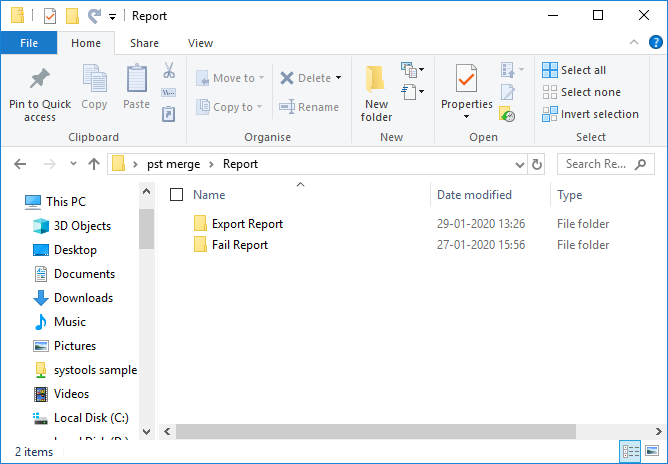Click the Copy path icon
668x464 pixels.
[x=169, y=92]
